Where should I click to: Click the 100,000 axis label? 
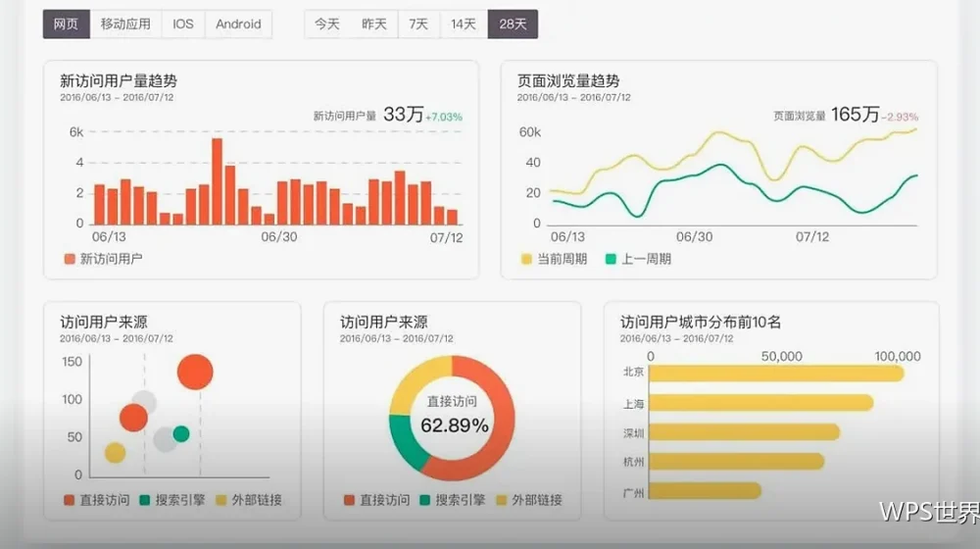click(898, 357)
